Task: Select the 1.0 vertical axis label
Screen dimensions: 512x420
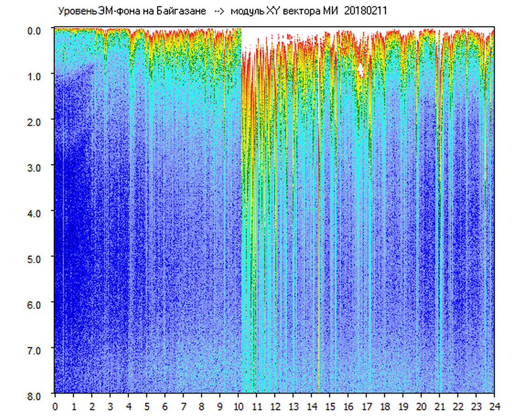Action: [36, 75]
